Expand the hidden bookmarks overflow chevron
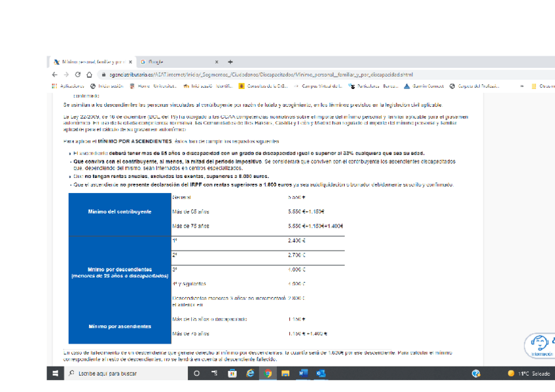555x392 pixels. [x=522, y=86]
